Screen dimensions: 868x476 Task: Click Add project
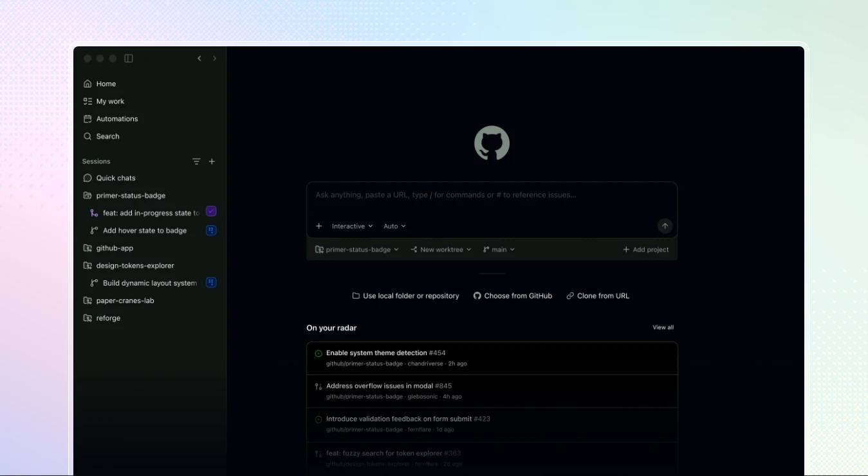646,250
